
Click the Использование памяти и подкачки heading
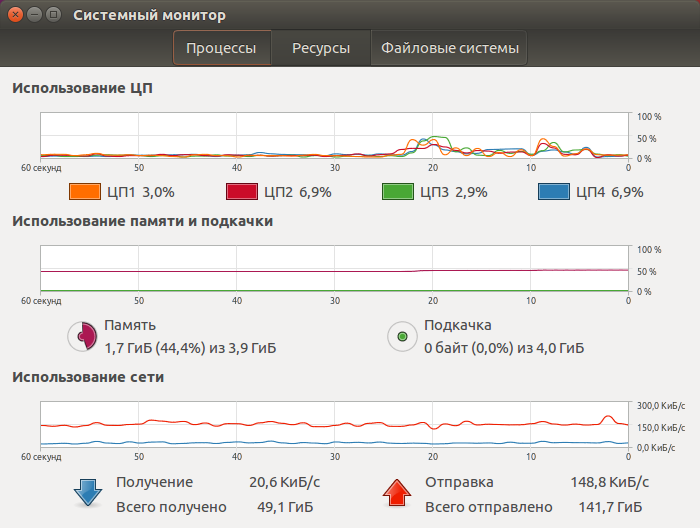(142, 221)
